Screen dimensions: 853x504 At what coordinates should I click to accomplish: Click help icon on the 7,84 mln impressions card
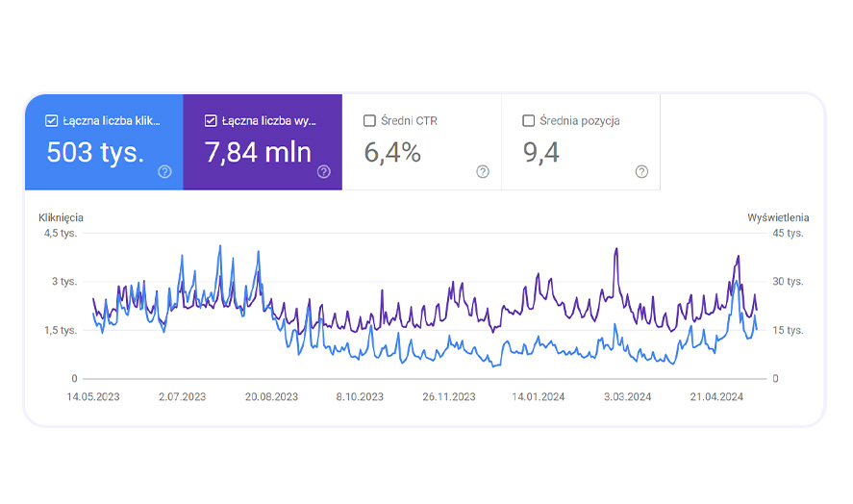click(324, 171)
